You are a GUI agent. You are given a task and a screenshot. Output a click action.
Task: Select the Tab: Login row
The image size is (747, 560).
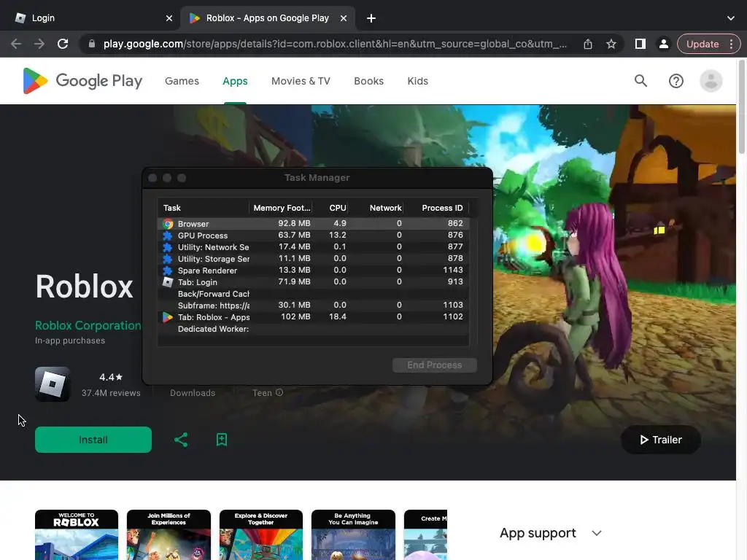(x=313, y=282)
